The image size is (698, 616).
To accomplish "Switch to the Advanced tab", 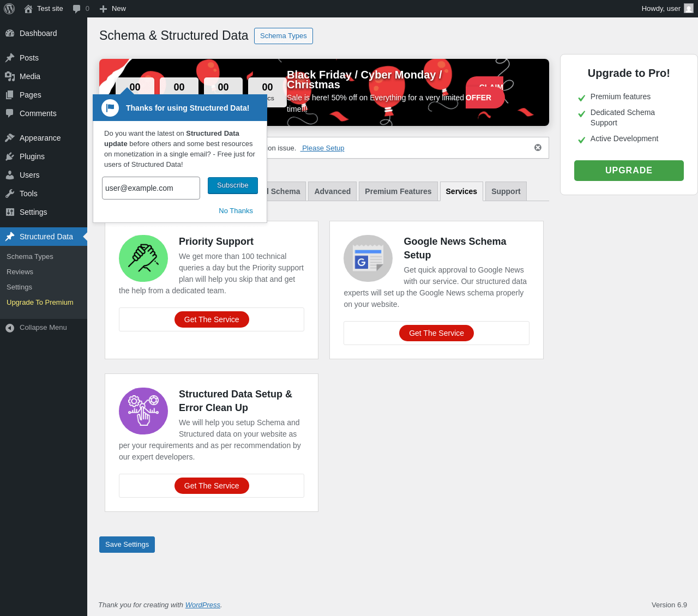I will [333, 191].
